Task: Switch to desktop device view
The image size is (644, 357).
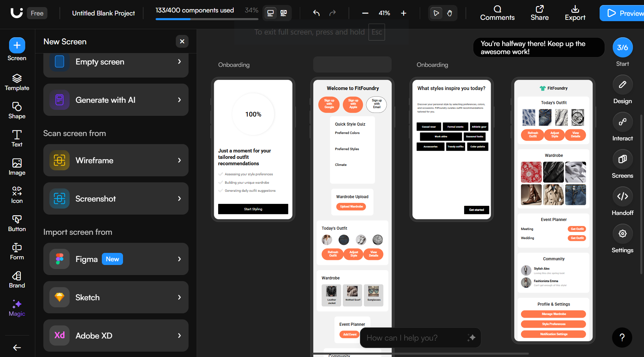Action: point(270,13)
